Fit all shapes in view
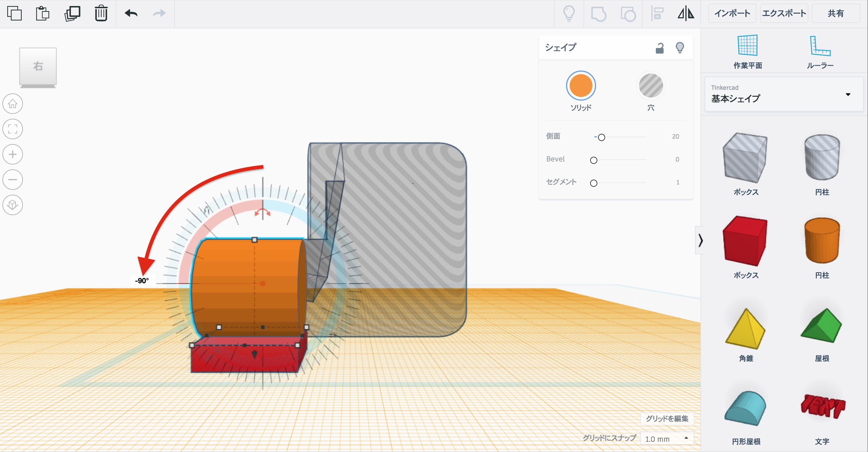Screen dimensions: 868x452 13,129
